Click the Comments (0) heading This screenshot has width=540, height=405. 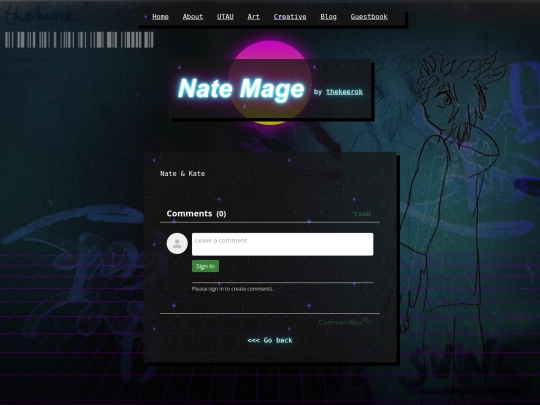point(196,214)
